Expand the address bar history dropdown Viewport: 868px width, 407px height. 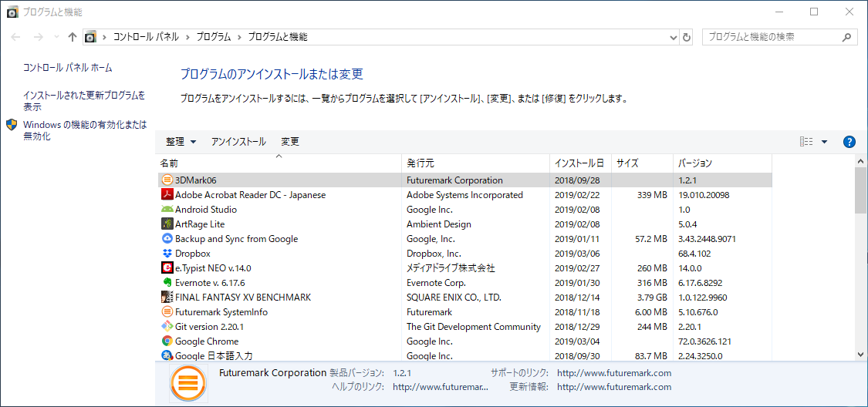tap(674, 37)
